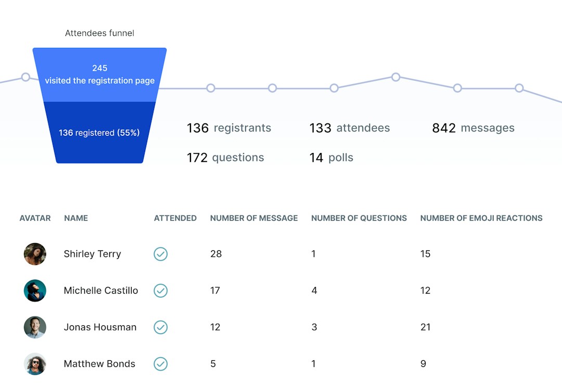The width and height of the screenshot is (562, 392).
Task: Click chart data point left of the funnel
Action: click(25, 77)
